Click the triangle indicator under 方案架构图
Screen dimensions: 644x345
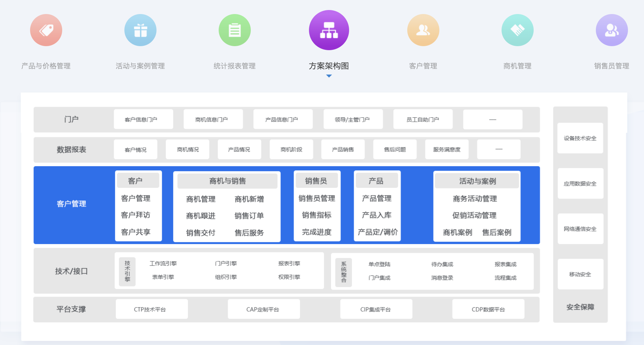[329, 76]
